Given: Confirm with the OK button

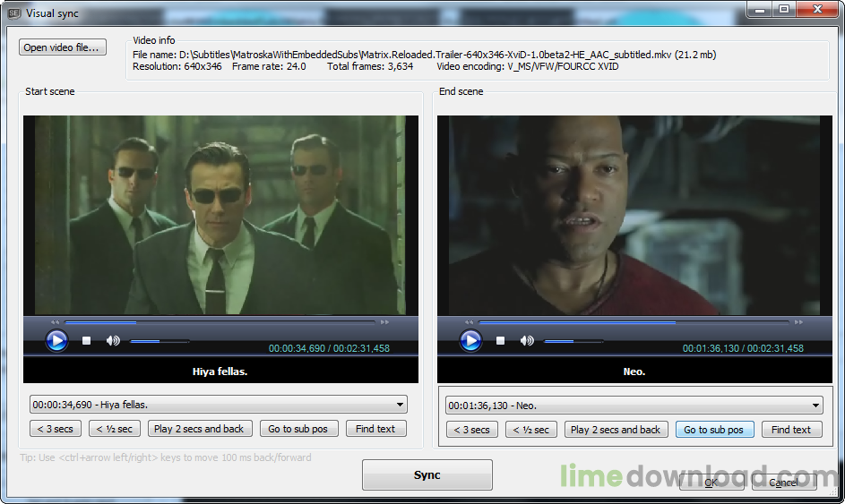Looking at the screenshot, I should pyautogui.click(x=711, y=483).
